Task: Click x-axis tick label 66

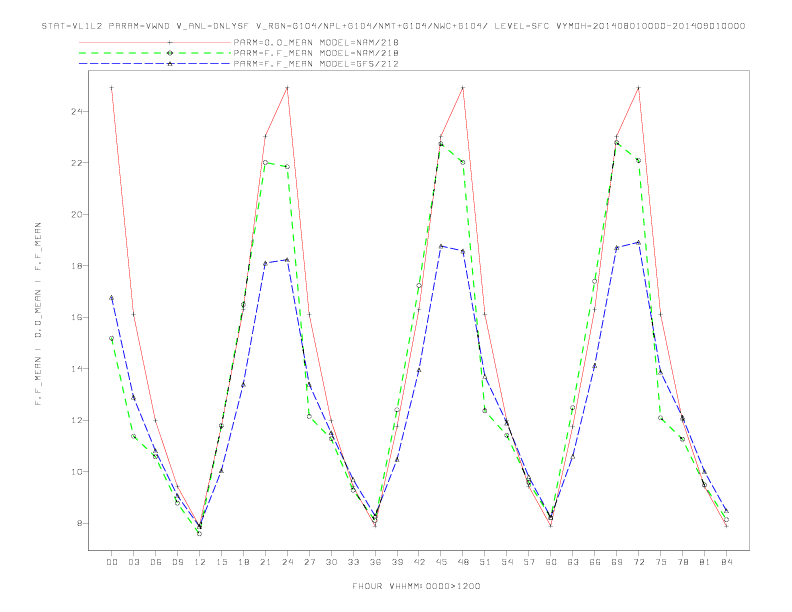Action: [595, 562]
